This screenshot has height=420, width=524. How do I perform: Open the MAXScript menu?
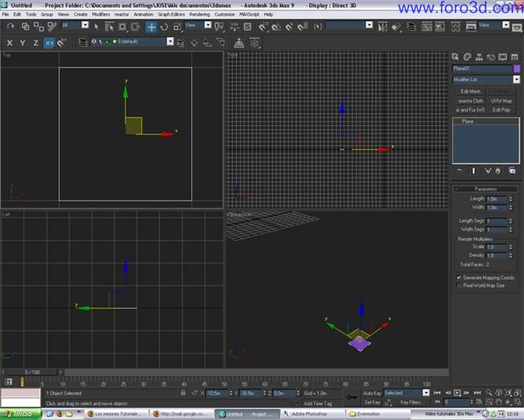coord(249,14)
